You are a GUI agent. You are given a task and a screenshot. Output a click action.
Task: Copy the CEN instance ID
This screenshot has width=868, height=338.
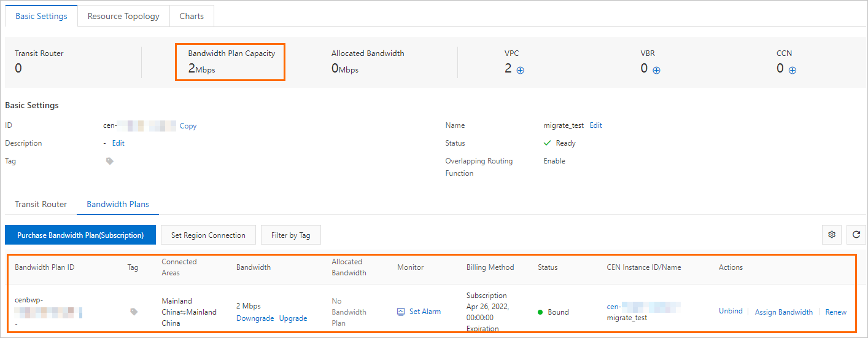188,125
